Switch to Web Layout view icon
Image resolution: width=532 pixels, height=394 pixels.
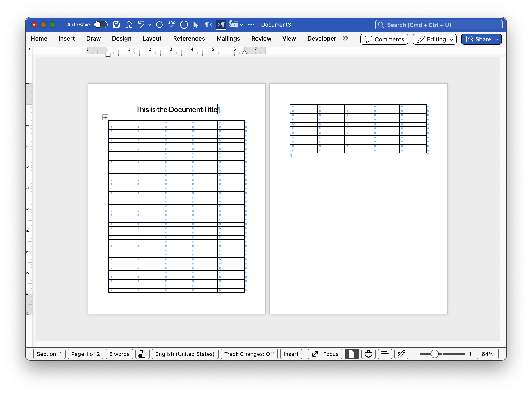368,354
